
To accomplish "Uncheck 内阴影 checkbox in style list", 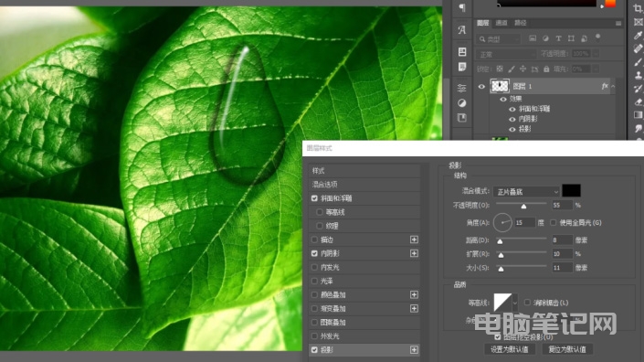I will (x=314, y=253).
